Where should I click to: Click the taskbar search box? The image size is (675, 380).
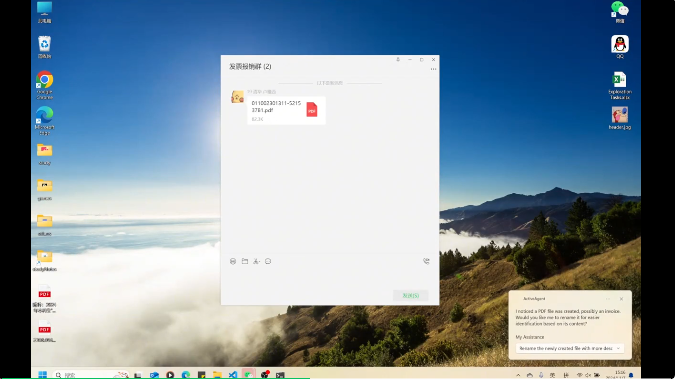pyautogui.click(x=91, y=375)
